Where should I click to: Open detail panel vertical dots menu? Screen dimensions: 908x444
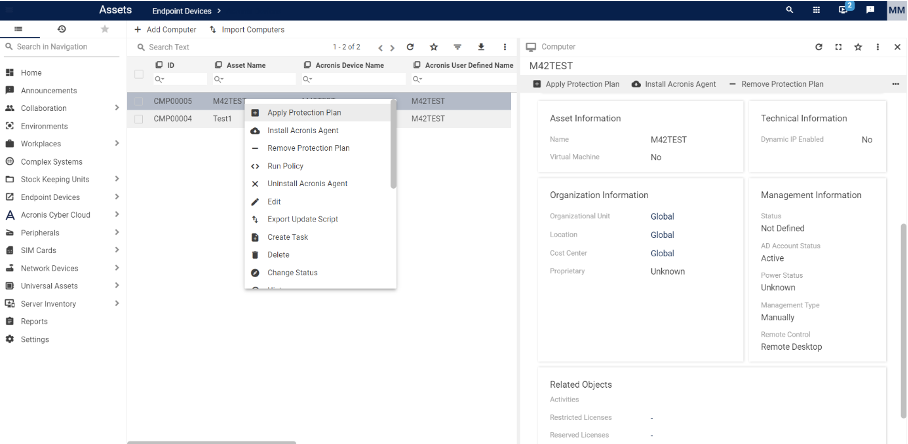[878, 47]
